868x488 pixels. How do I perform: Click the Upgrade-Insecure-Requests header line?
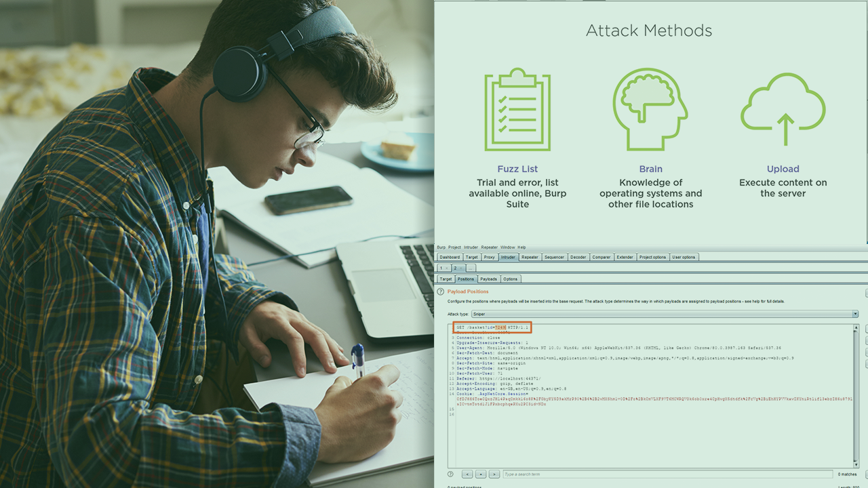(x=492, y=343)
